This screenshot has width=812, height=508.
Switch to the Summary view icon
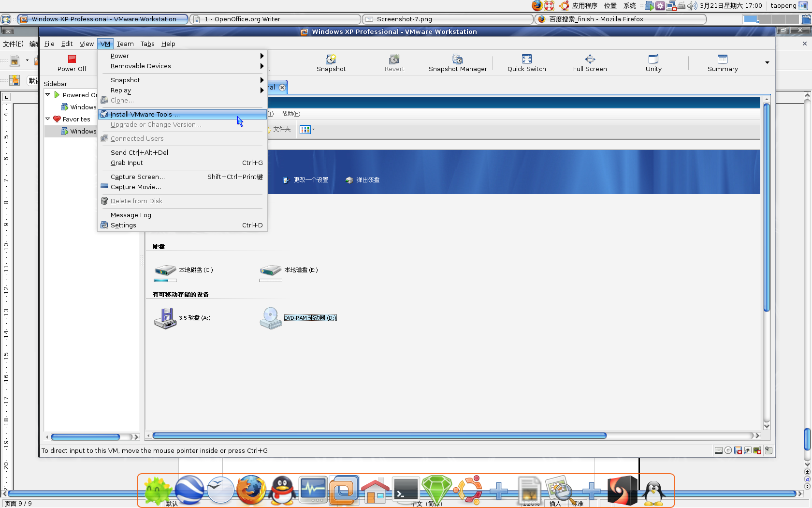(x=723, y=63)
